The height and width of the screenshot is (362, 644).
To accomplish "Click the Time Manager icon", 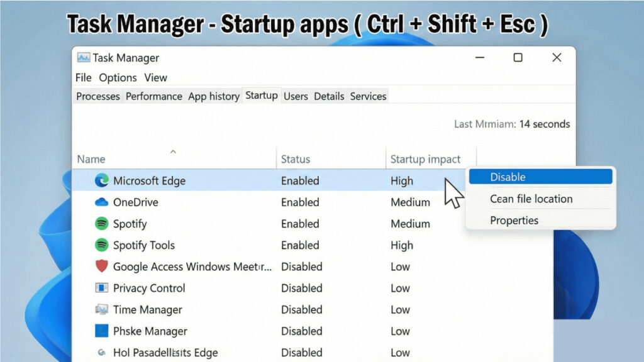I will click(x=101, y=309).
